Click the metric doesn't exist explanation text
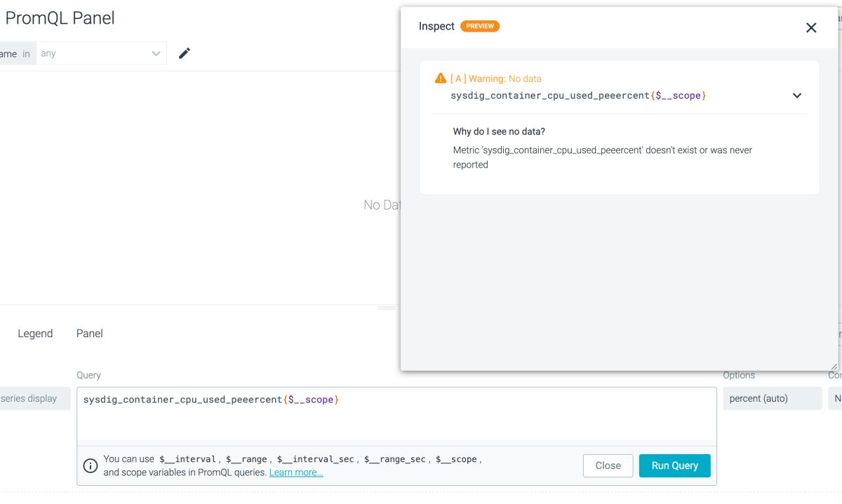This screenshot has width=842, height=504. click(603, 157)
